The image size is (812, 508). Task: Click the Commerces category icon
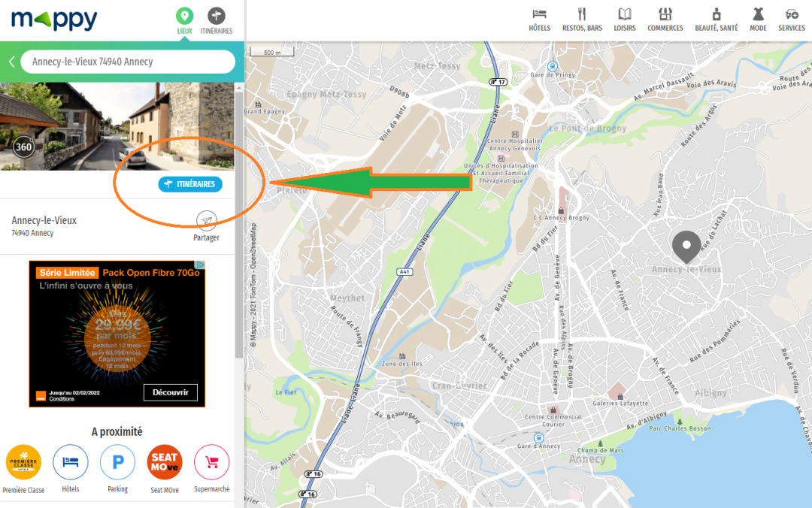tap(665, 20)
